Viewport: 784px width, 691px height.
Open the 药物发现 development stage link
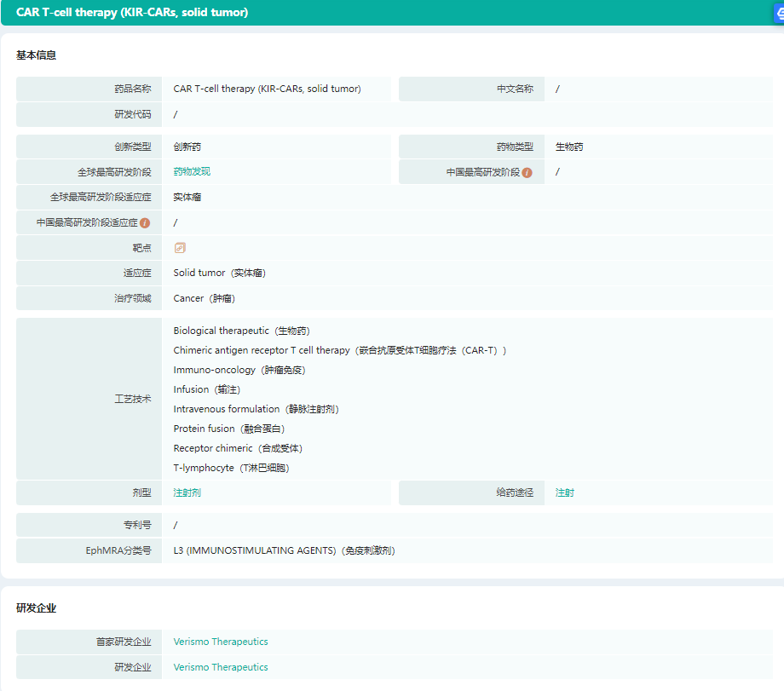(x=192, y=171)
